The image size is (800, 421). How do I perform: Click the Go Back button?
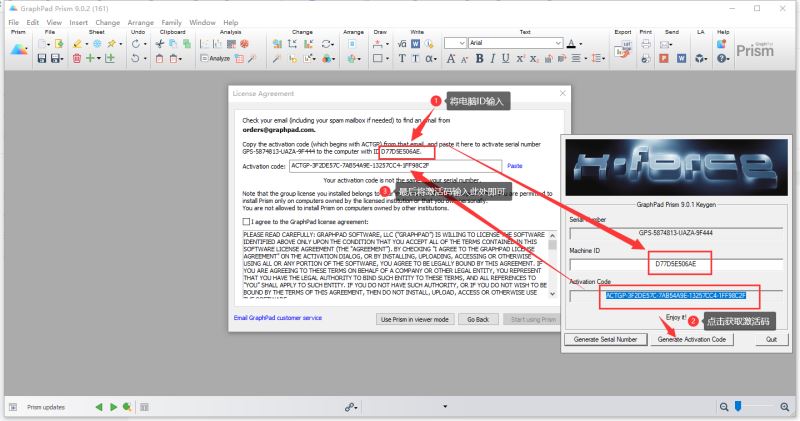click(x=478, y=319)
